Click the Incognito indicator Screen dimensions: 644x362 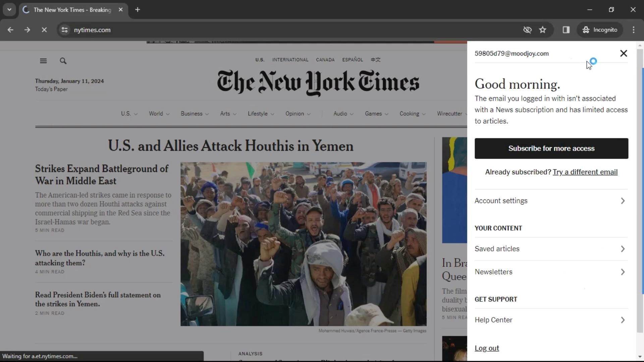(600, 30)
